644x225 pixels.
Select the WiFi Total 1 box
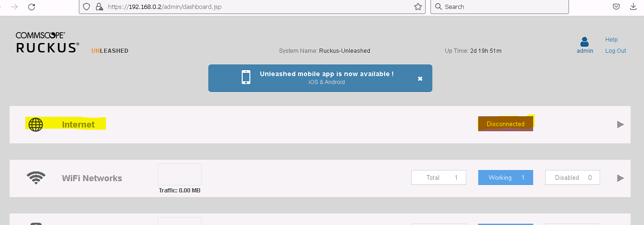pyautogui.click(x=439, y=178)
